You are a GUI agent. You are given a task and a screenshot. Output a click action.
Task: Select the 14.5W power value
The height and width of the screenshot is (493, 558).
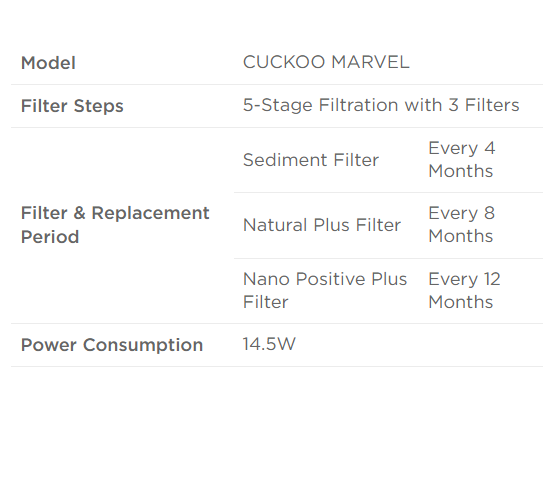269,344
